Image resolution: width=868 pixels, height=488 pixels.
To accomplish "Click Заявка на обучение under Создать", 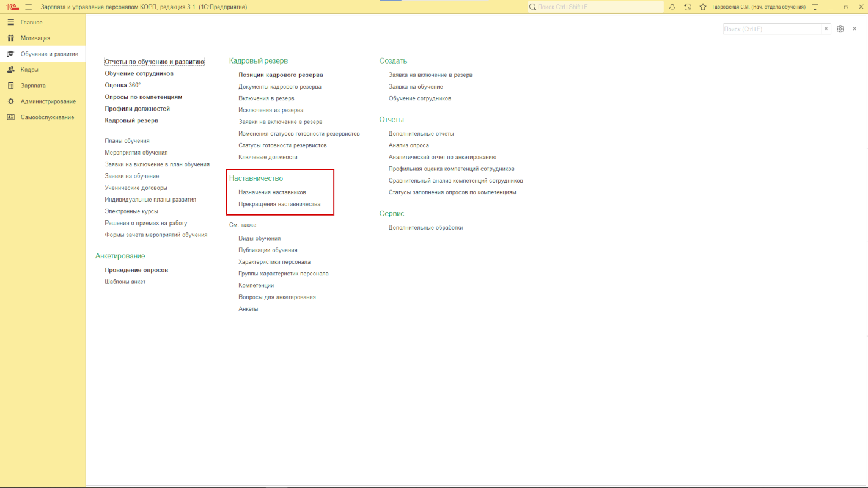I will 416,87.
